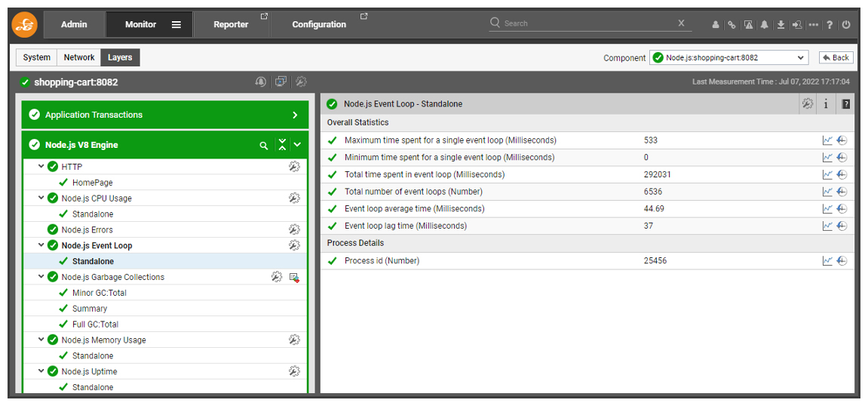
Task: Open the history clock icon for Event loop average time
Action: click(842, 209)
